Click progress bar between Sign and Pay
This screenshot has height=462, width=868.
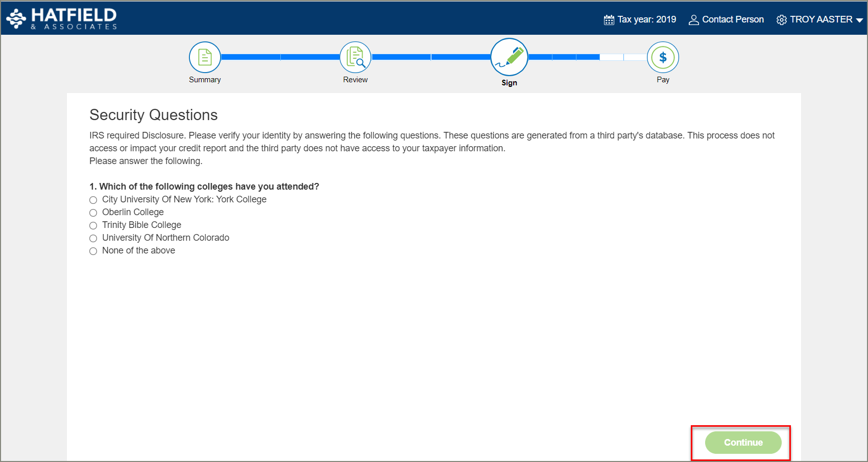[587, 57]
